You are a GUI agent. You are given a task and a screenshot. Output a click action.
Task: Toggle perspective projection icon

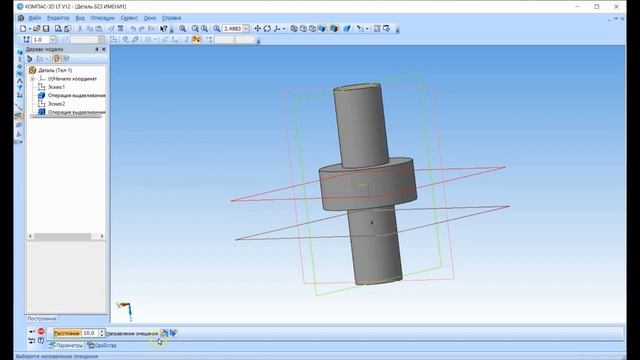(347, 29)
